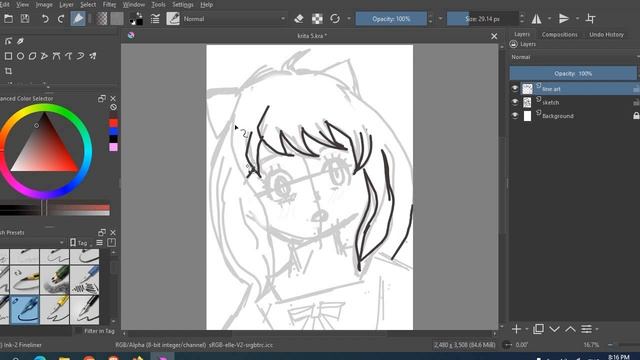Image resolution: width=640 pixels, height=360 pixels.
Task: Open the brush preset chooser icon
Action: tap(173, 19)
